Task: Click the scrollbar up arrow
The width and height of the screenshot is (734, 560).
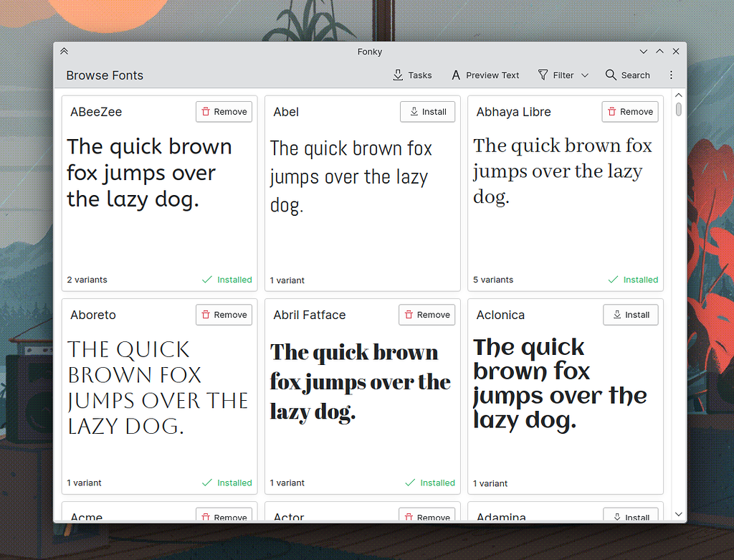Action: coord(678,95)
